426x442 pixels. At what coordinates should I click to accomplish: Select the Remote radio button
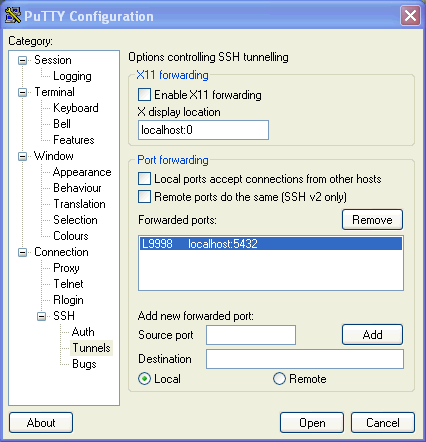[x=279, y=379]
